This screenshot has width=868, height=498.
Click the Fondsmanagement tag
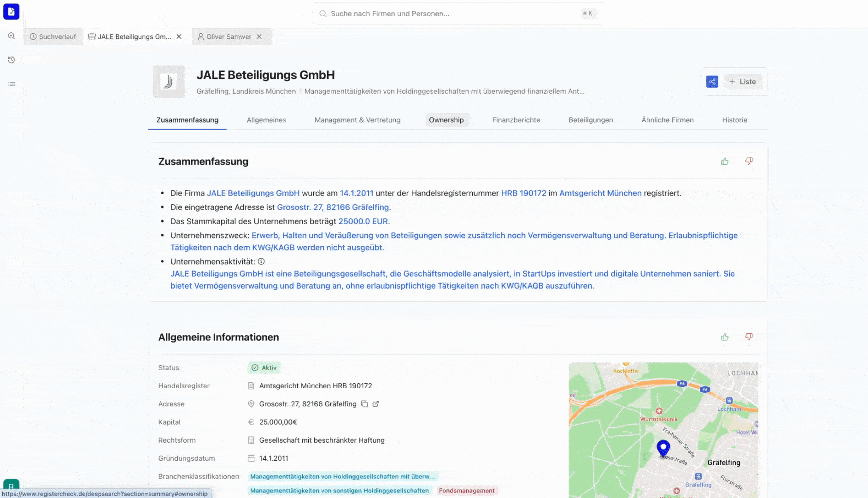tap(467, 491)
